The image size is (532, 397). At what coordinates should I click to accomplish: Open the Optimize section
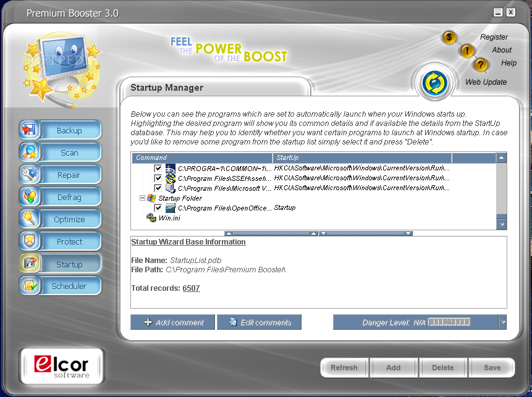69,220
